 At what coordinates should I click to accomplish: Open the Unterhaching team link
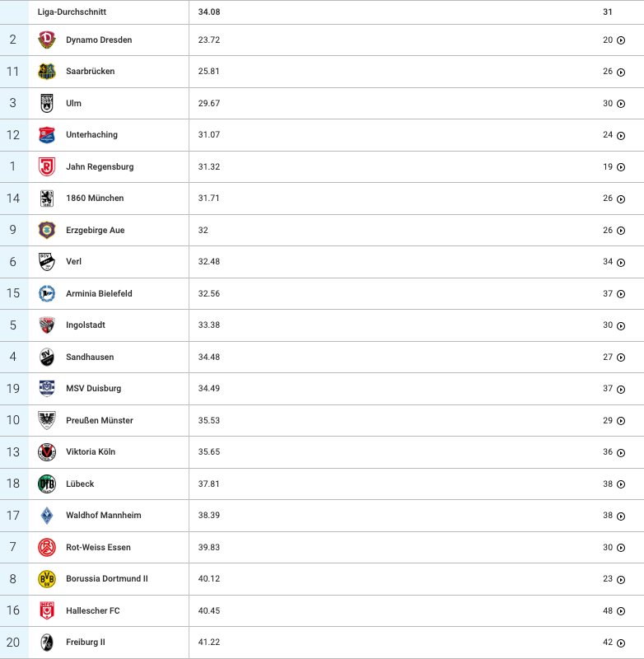91,135
